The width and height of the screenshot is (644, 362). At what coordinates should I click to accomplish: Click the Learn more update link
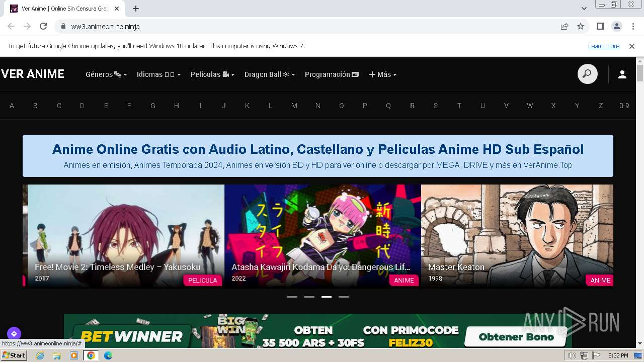(x=604, y=46)
